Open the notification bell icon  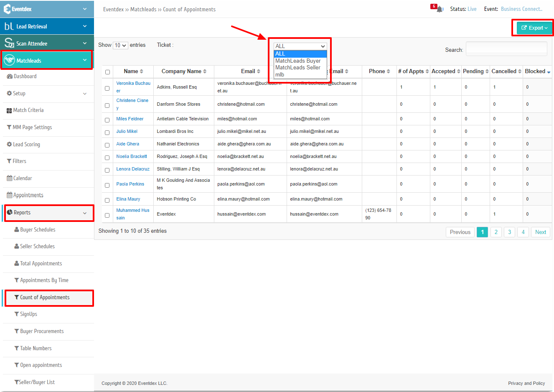[x=440, y=9]
